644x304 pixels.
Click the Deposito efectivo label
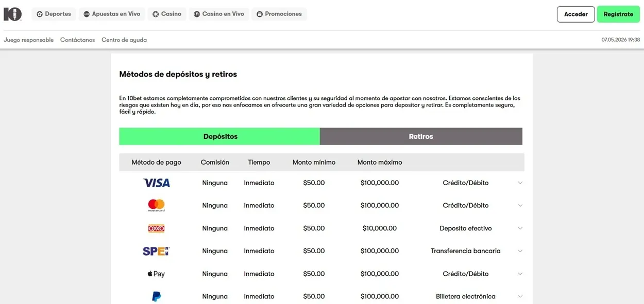pyautogui.click(x=466, y=228)
